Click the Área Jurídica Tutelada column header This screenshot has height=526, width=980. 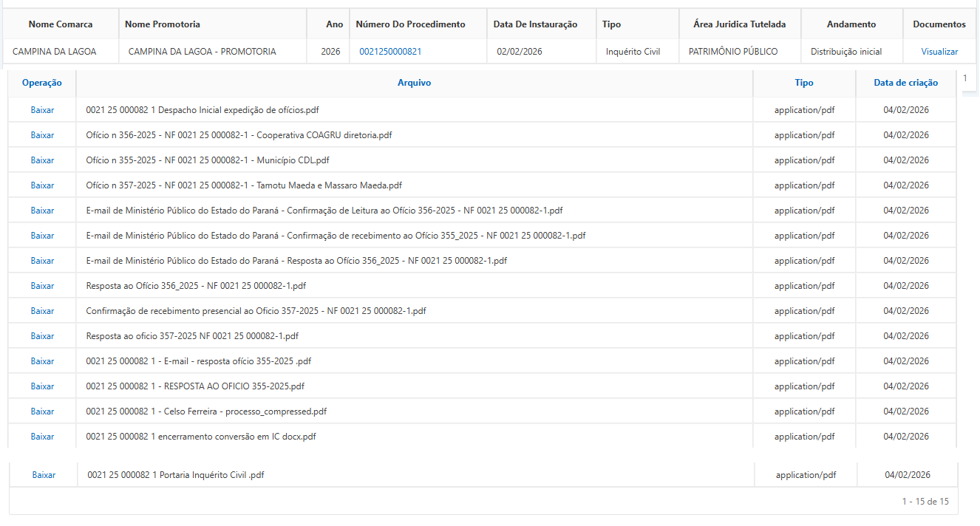739,24
